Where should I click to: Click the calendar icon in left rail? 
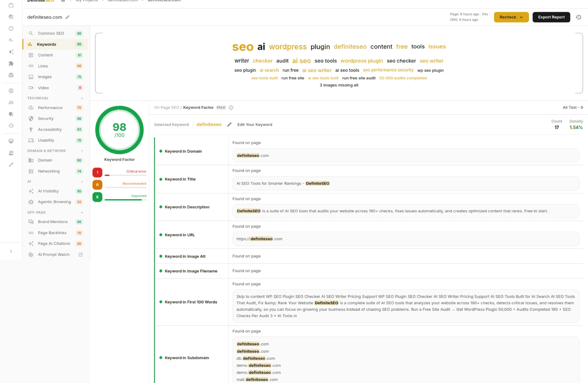pos(11,75)
